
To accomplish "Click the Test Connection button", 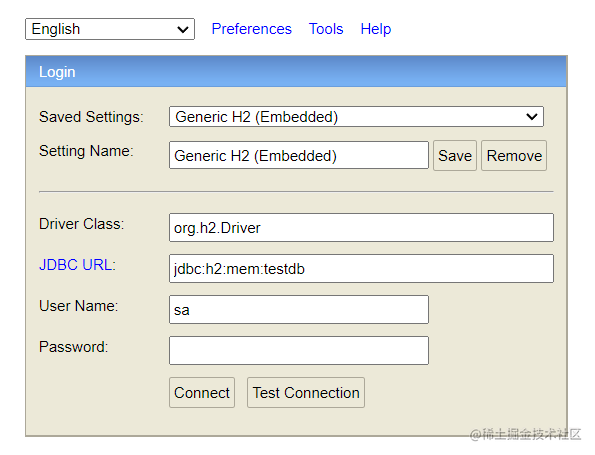I will [x=306, y=392].
